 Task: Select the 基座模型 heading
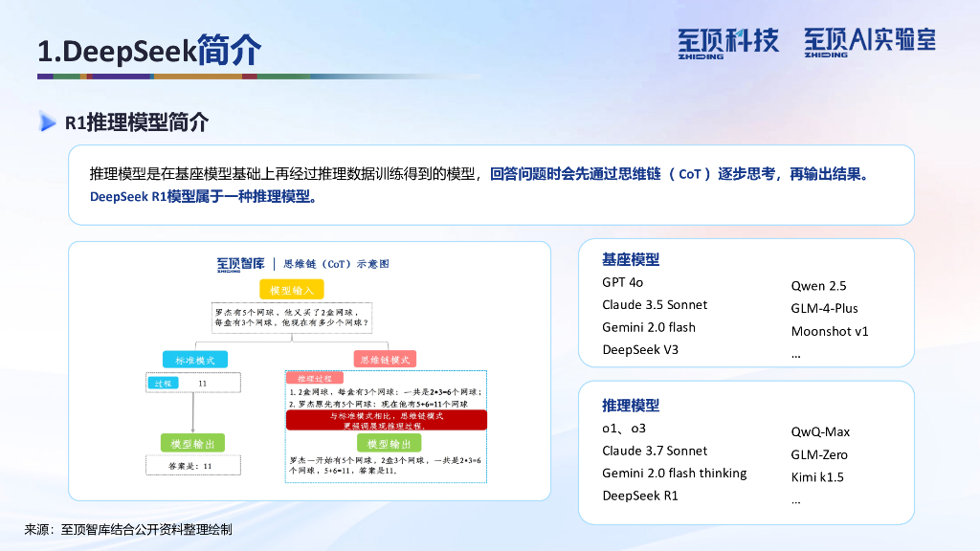click(x=631, y=259)
